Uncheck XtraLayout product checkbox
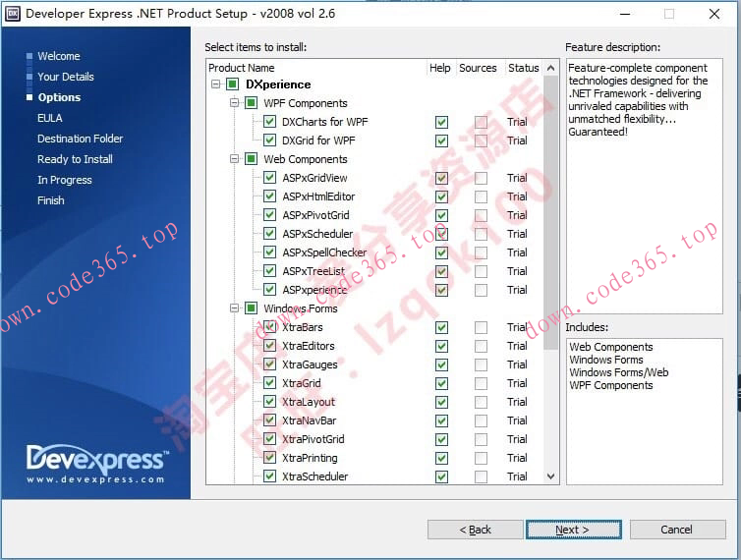Screen dimensions: 741x560 (x=269, y=402)
